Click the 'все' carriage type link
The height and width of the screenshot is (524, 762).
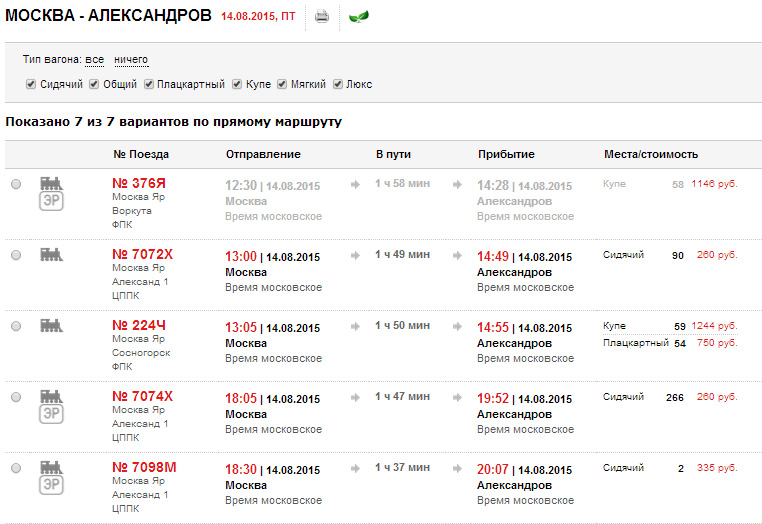point(95,60)
